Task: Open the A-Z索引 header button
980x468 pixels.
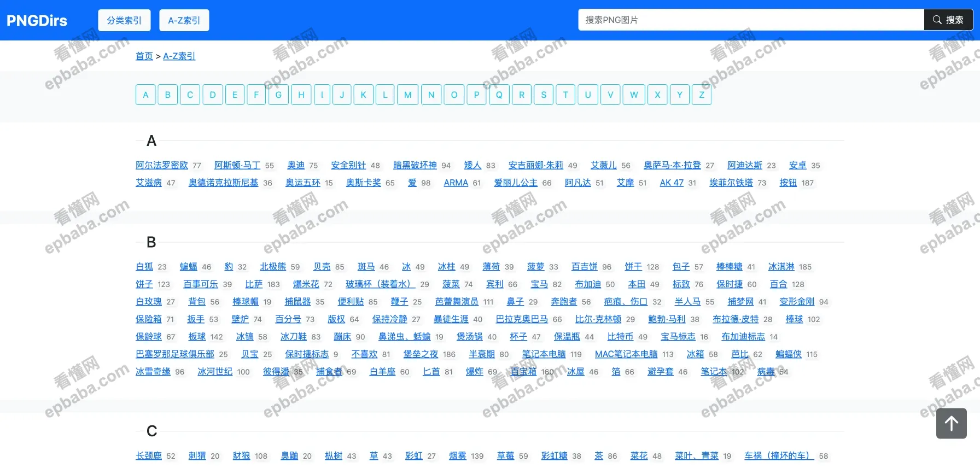Action: (184, 20)
